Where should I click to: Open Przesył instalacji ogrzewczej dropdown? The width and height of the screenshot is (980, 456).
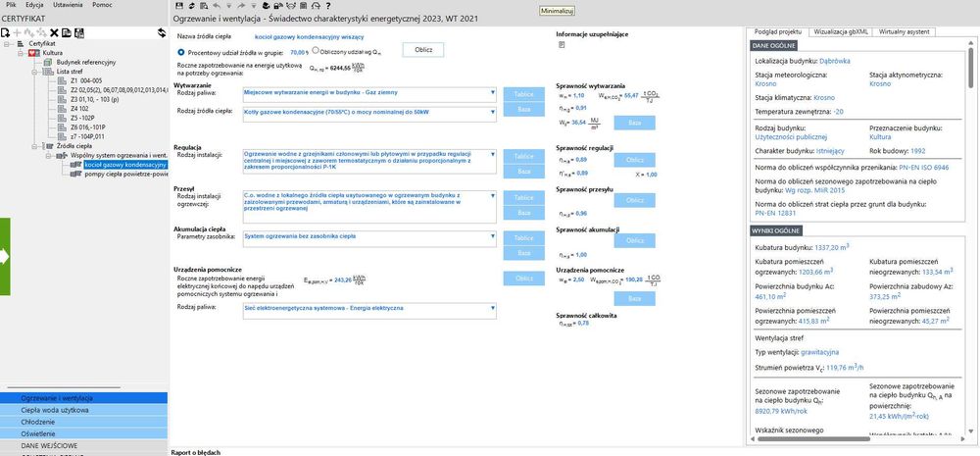pos(493,196)
